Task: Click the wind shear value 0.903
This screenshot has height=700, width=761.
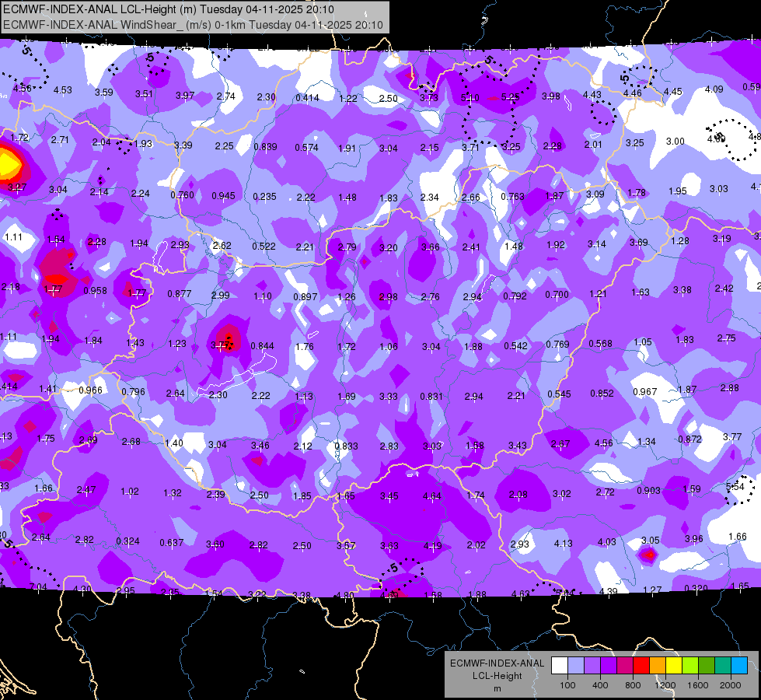Action: point(648,491)
